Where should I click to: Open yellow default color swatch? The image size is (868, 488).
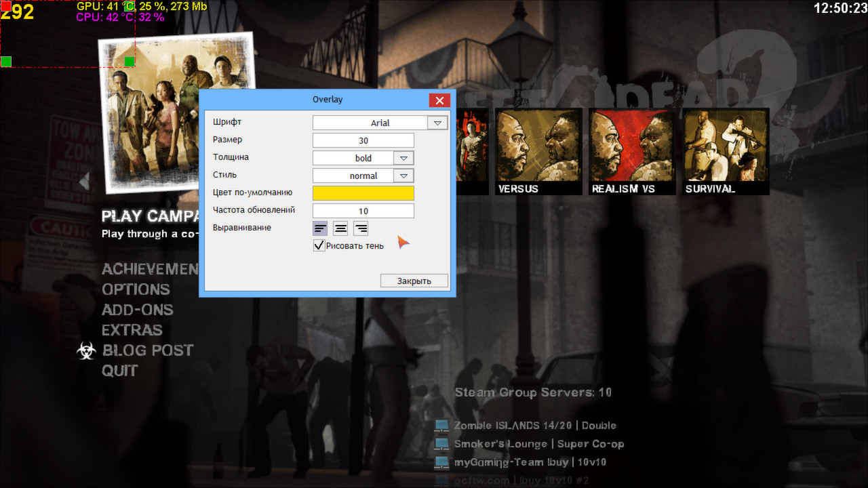(363, 193)
